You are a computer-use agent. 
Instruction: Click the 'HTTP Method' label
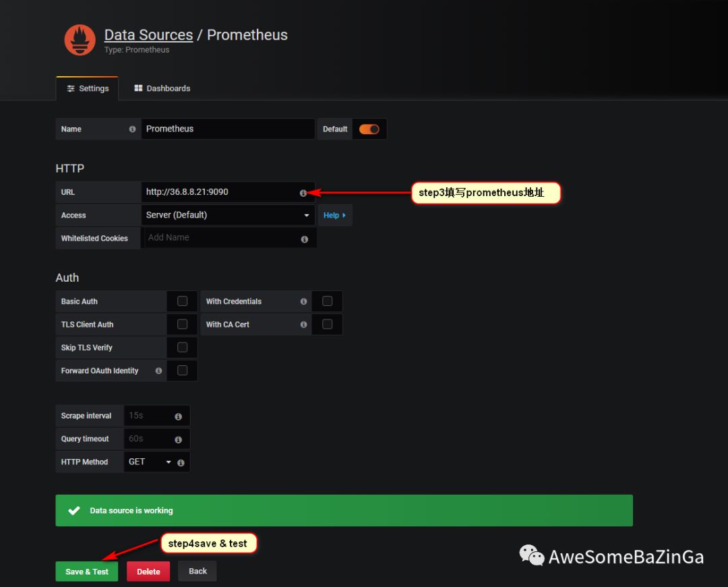point(84,462)
